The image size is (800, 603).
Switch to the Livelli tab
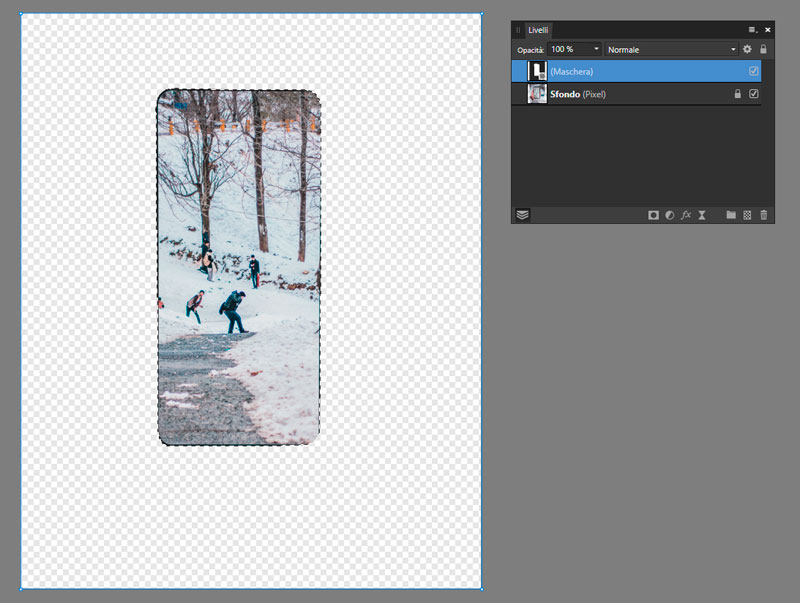538,30
